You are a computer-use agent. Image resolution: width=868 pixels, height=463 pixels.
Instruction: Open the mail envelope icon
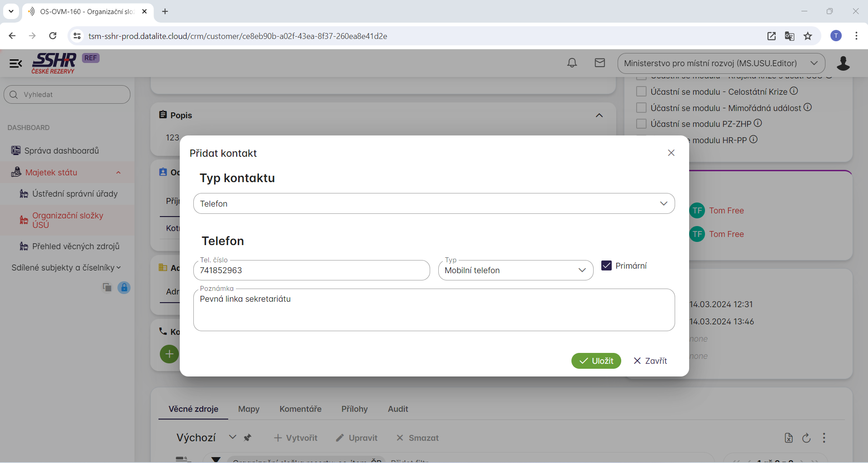[599, 63]
